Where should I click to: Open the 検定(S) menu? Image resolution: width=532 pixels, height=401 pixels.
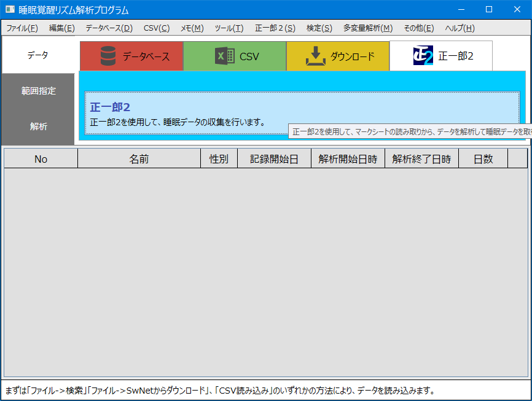tap(319, 28)
